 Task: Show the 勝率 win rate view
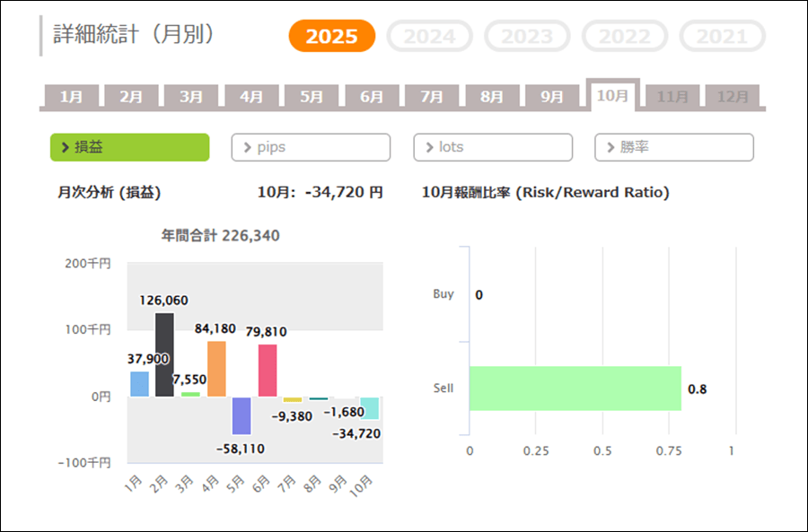(674, 147)
